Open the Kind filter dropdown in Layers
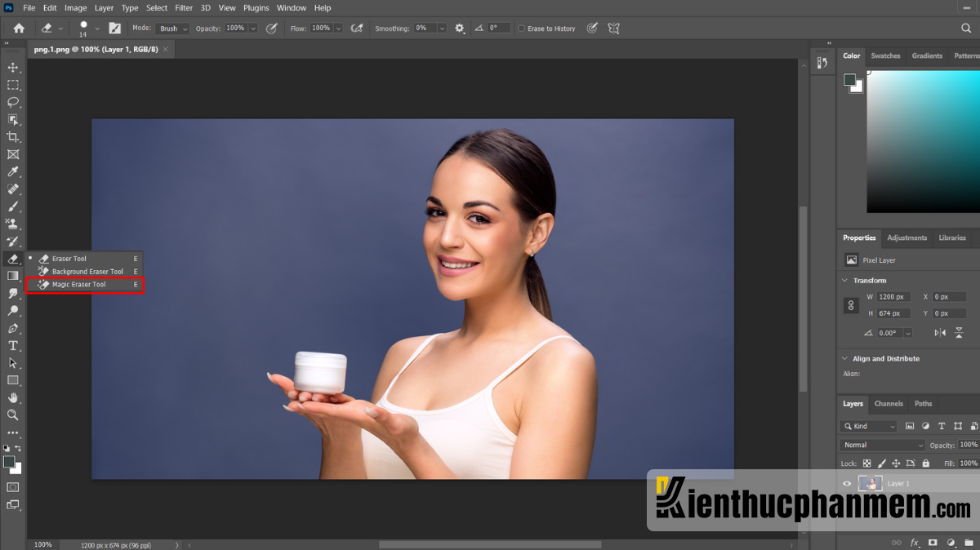The image size is (980, 550). 869,426
